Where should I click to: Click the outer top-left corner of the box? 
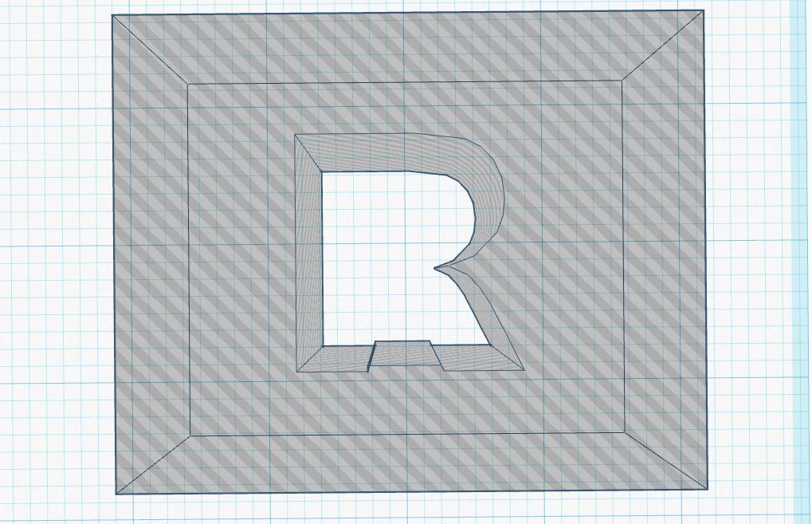112,16
